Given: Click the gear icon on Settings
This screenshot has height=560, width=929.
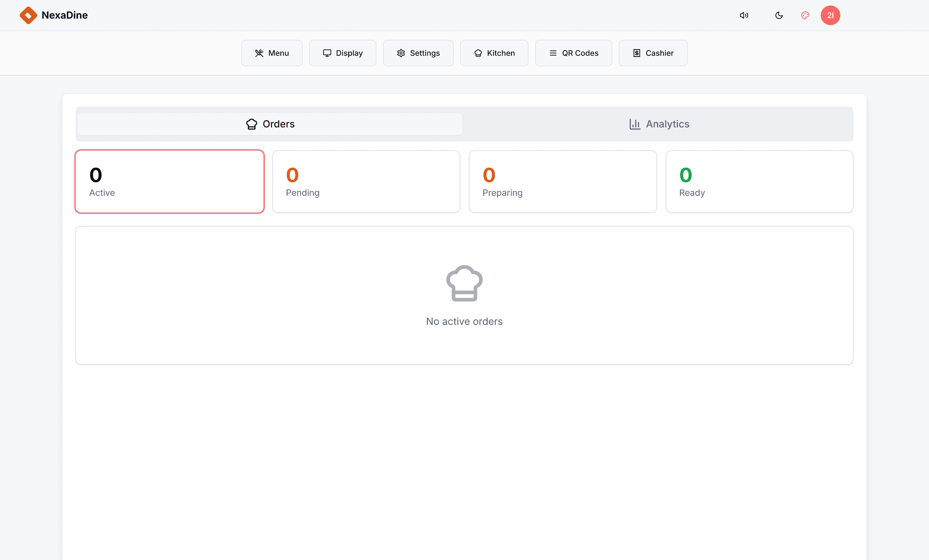Looking at the screenshot, I should 401,53.
